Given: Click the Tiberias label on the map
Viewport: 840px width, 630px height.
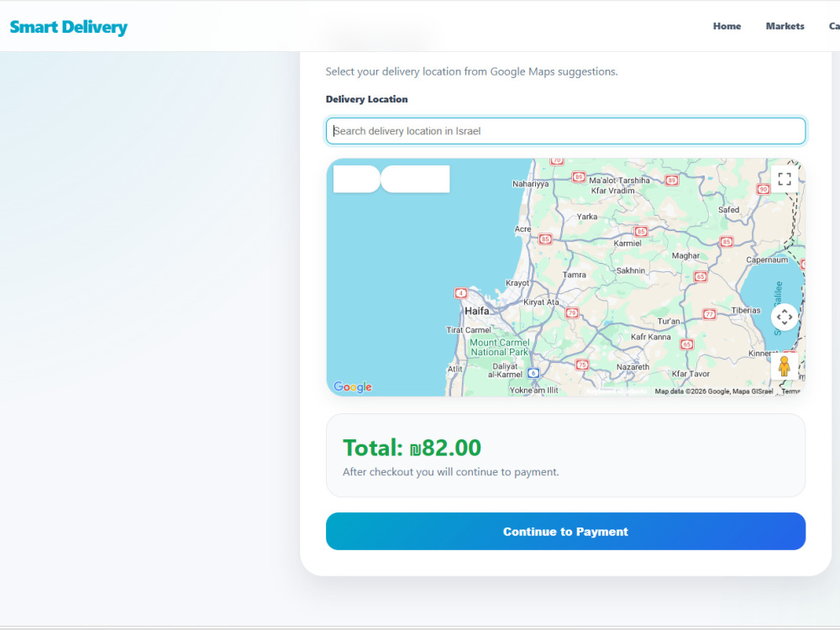Looking at the screenshot, I should (746, 310).
